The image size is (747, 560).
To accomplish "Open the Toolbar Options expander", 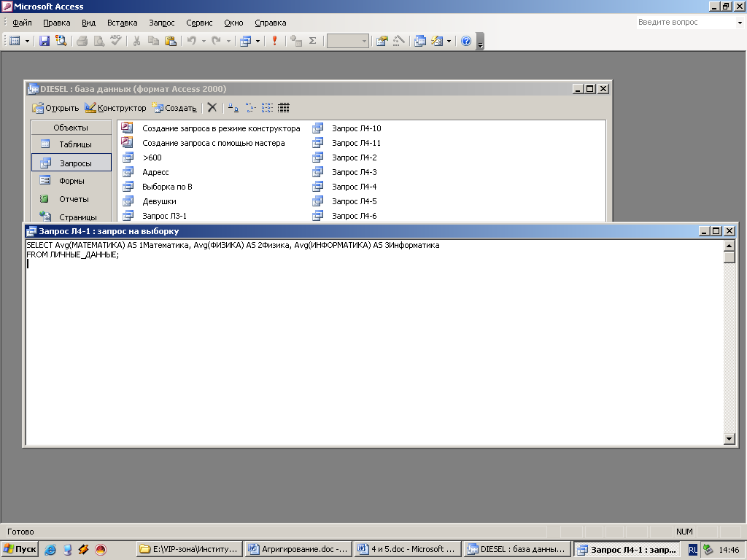I will click(x=480, y=42).
